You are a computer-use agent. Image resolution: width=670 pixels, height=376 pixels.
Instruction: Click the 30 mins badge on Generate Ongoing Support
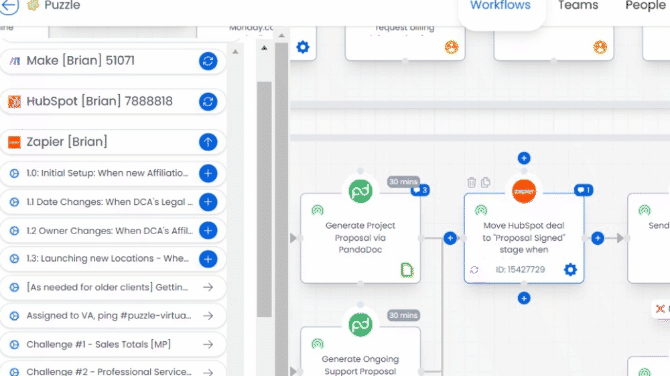pos(403,315)
